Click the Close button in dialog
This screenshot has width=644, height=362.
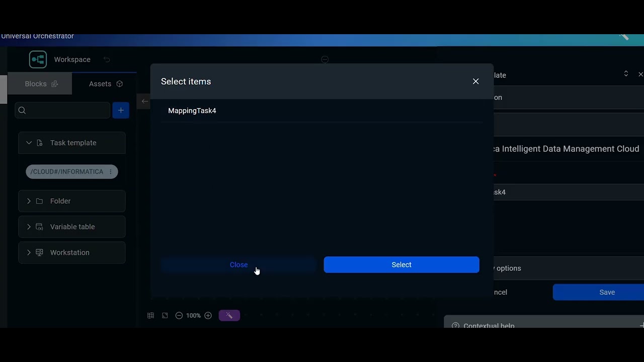238,264
